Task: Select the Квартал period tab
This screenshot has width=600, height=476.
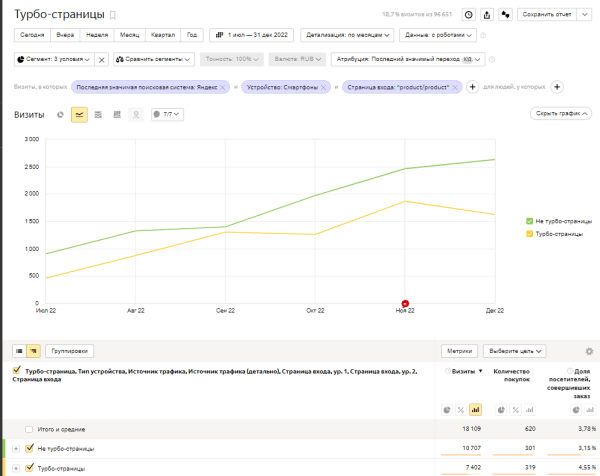Action: tap(161, 34)
